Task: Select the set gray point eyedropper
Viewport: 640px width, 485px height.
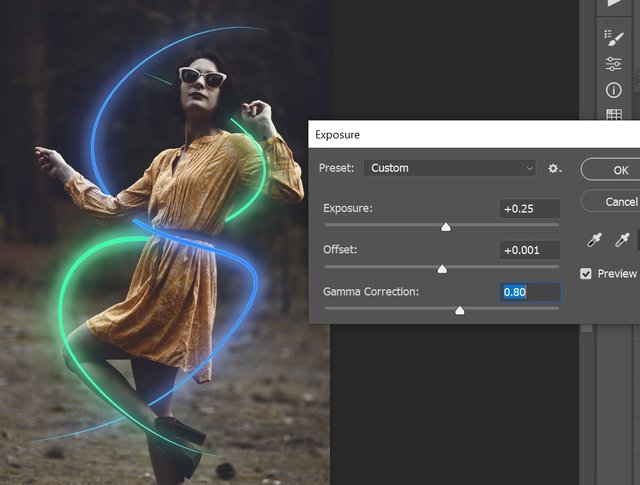Action: point(622,240)
